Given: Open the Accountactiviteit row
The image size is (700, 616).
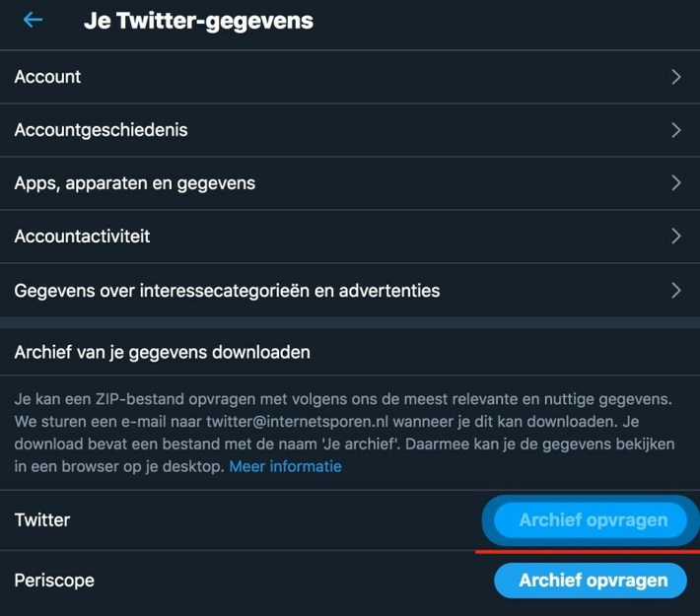Looking at the screenshot, I should [x=350, y=237].
